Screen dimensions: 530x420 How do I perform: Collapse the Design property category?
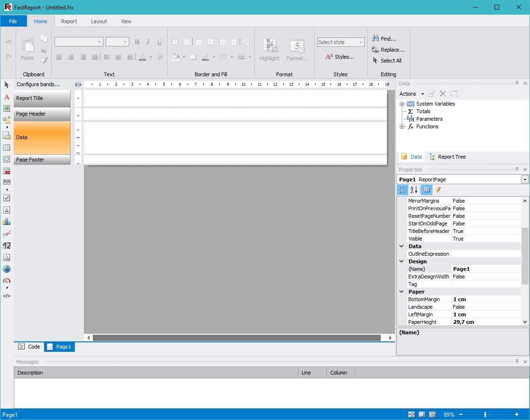pyautogui.click(x=402, y=261)
